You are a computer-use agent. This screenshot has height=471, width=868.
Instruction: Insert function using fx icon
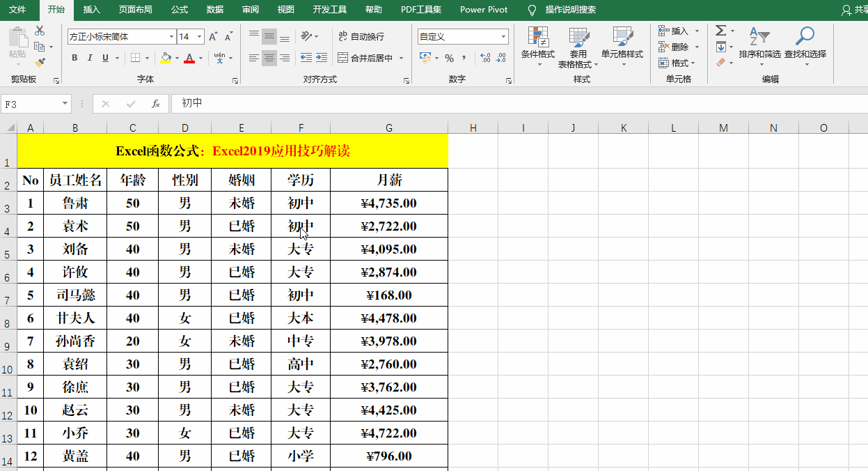coord(156,104)
